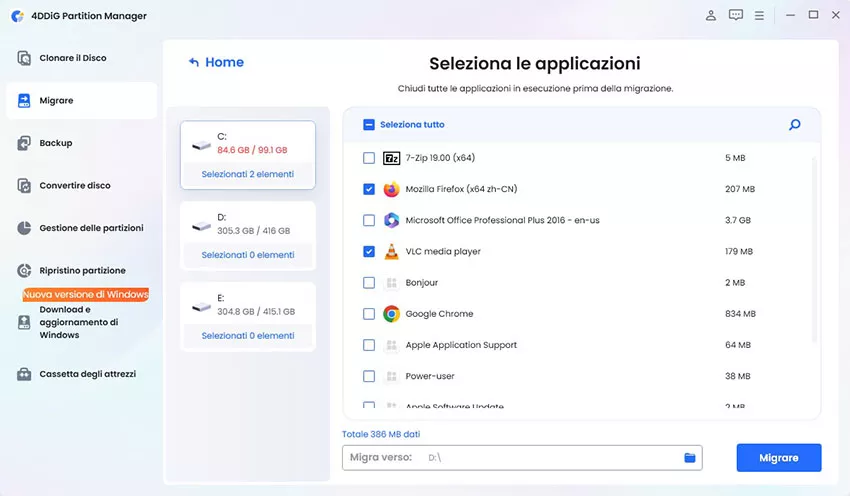Click the 834 MB size value
The image size is (850, 496).
pos(740,314)
